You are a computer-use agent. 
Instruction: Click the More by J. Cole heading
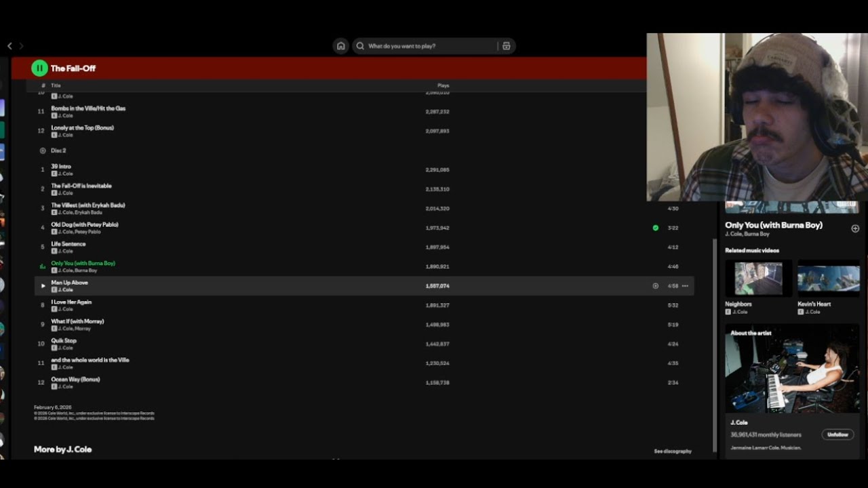point(62,449)
